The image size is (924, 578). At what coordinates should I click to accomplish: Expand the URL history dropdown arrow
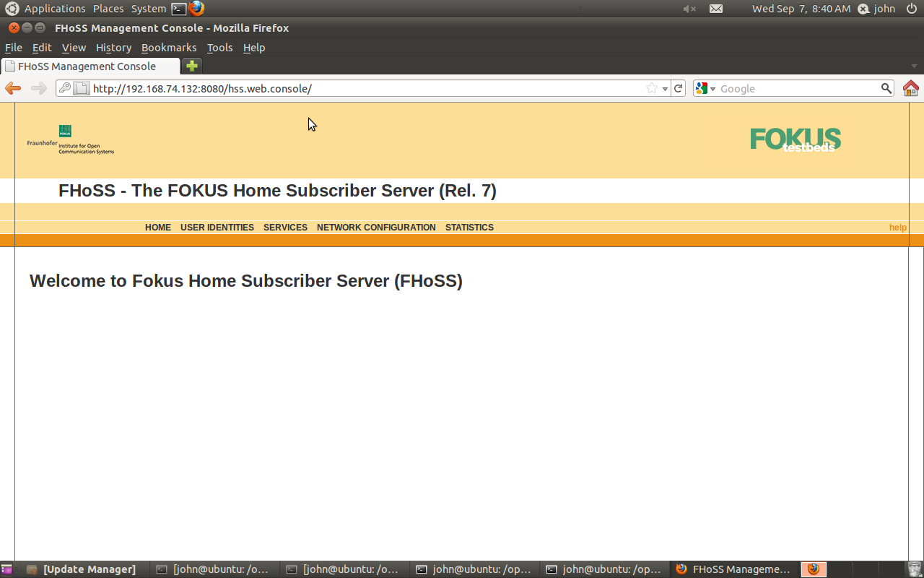tap(665, 89)
